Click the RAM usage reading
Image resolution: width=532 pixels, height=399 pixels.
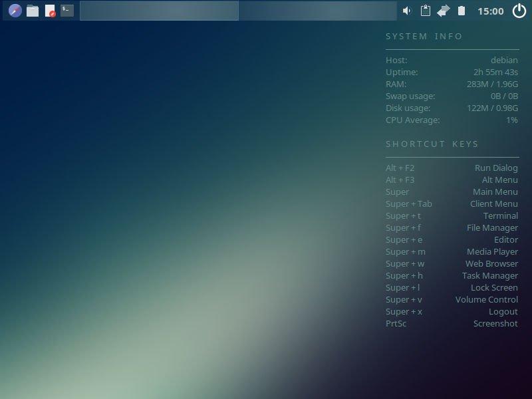[x=492, y=84]
